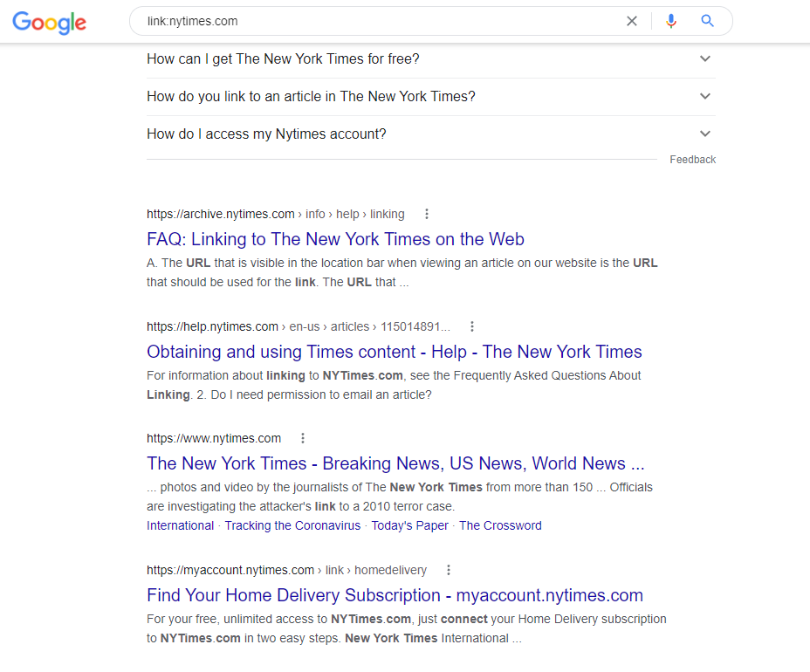Open three-dot menu for myaccount.nytimes.com result
Viewport: 810px width, 672px height.
(449, 570)
